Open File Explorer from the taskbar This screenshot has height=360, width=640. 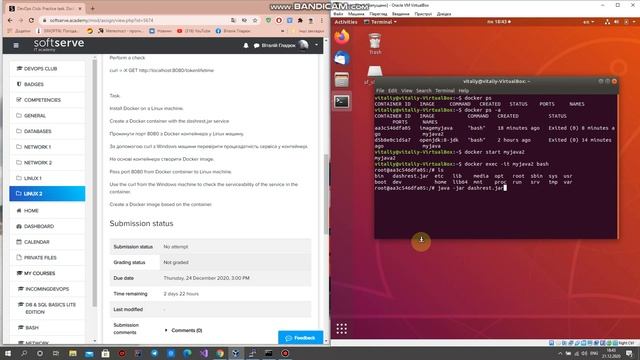point(73,353)
